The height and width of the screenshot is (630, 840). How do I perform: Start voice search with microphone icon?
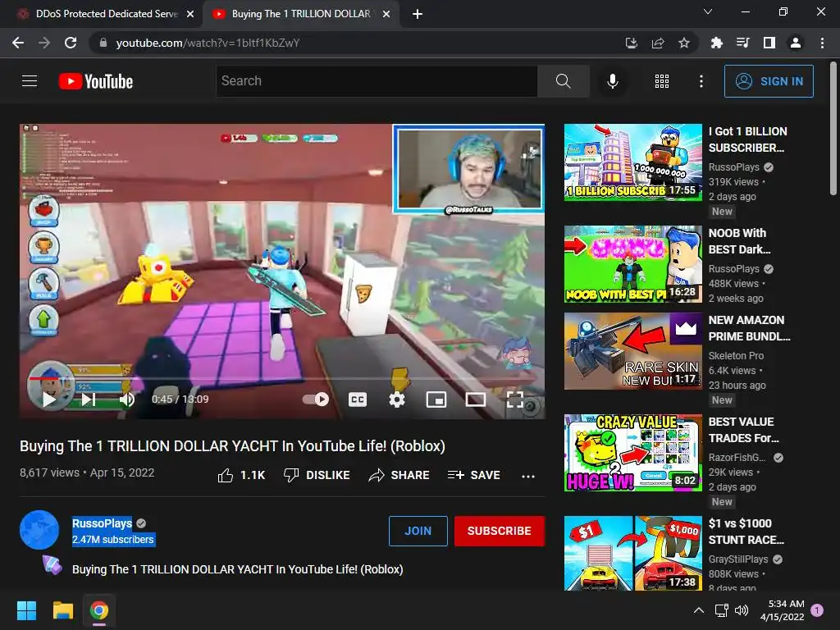pyautogui.click(x=612, y=81)
